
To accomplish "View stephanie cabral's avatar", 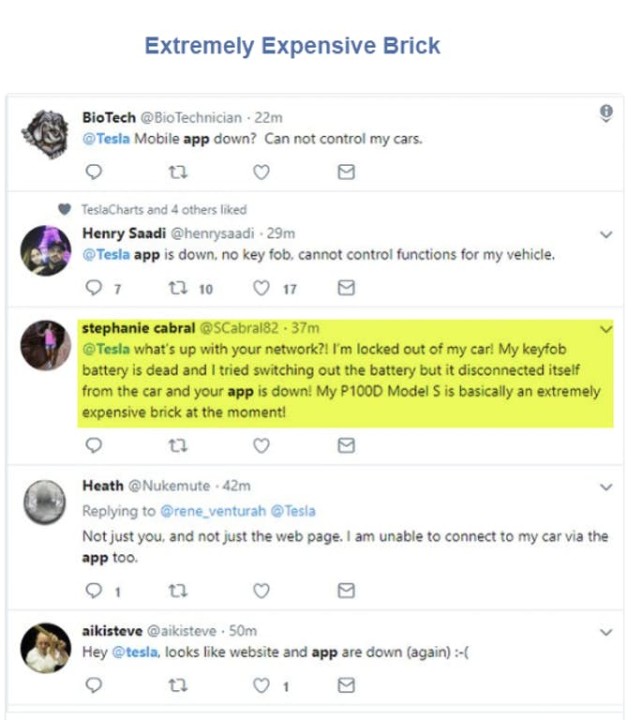I will 45,346.
